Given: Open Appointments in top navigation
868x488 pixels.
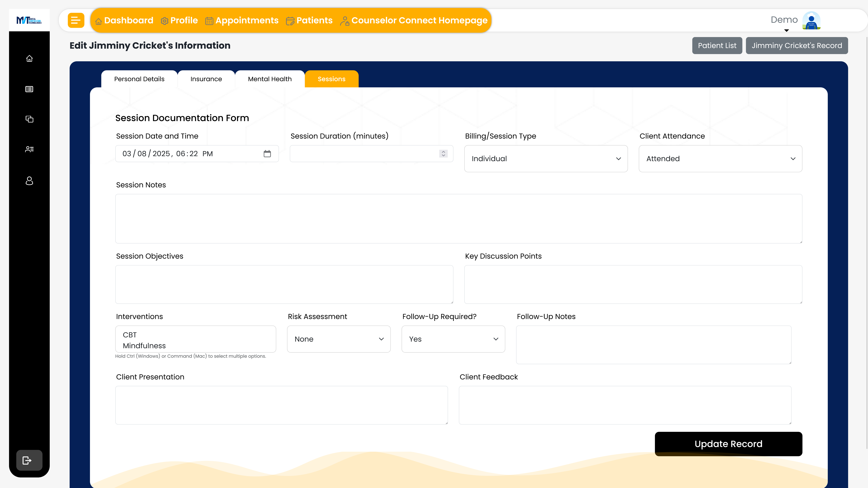Looking at the screenshot, I should [242, 20].
